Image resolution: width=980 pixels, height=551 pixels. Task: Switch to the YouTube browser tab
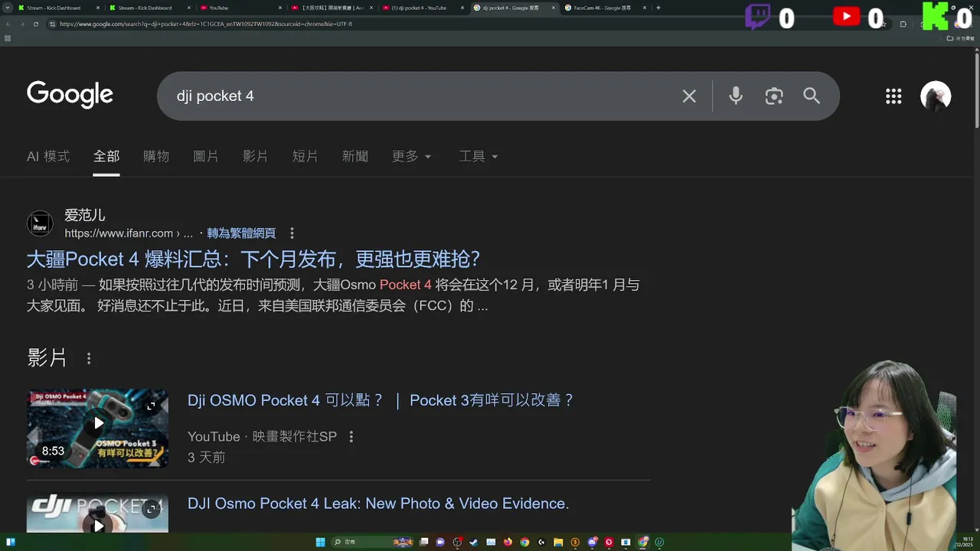(240, 8)
